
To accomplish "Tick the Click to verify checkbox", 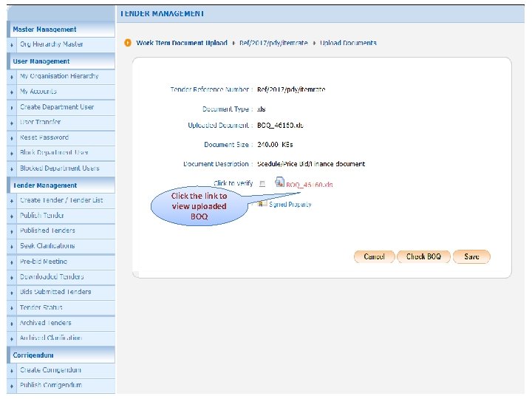I will tap(262, 183).
